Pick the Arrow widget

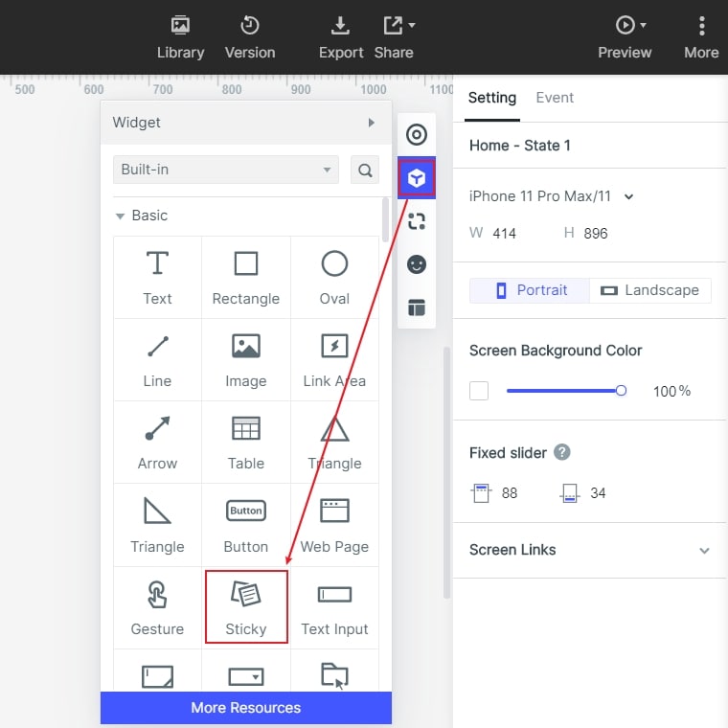pos(157,443)
